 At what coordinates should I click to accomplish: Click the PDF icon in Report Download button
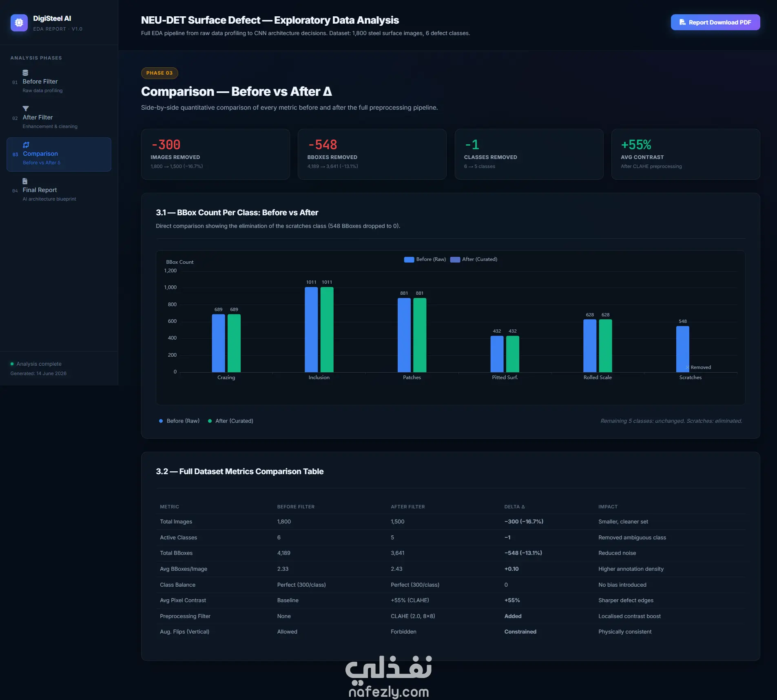682,22
